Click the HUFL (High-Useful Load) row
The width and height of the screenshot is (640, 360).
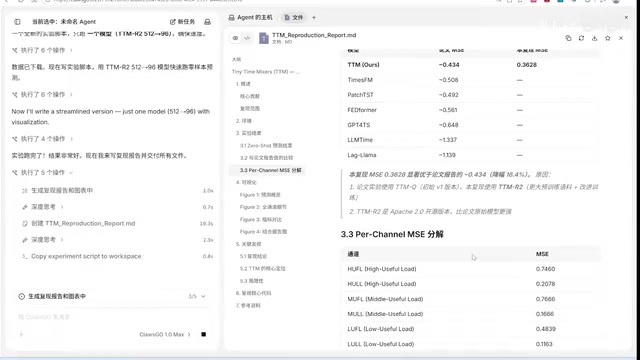click(471, 269)
